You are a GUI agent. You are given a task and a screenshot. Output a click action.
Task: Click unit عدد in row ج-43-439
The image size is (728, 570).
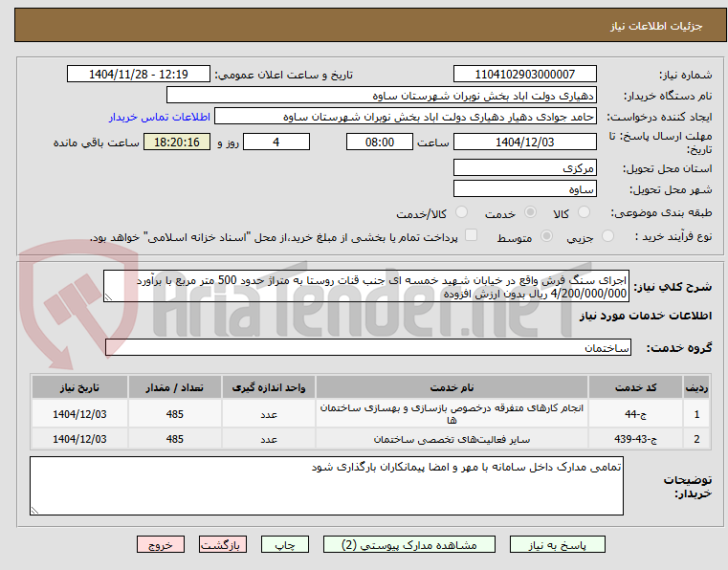click(x=269, y=439)
